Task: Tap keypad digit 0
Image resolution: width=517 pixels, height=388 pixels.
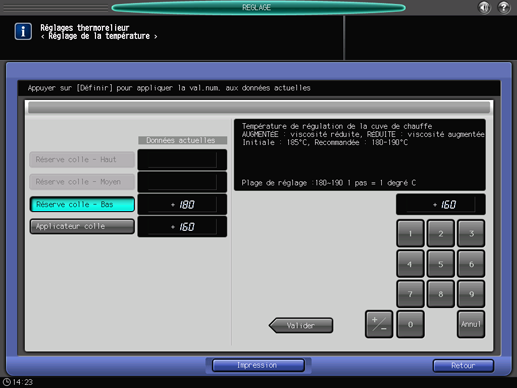Action: coord(410,324)
